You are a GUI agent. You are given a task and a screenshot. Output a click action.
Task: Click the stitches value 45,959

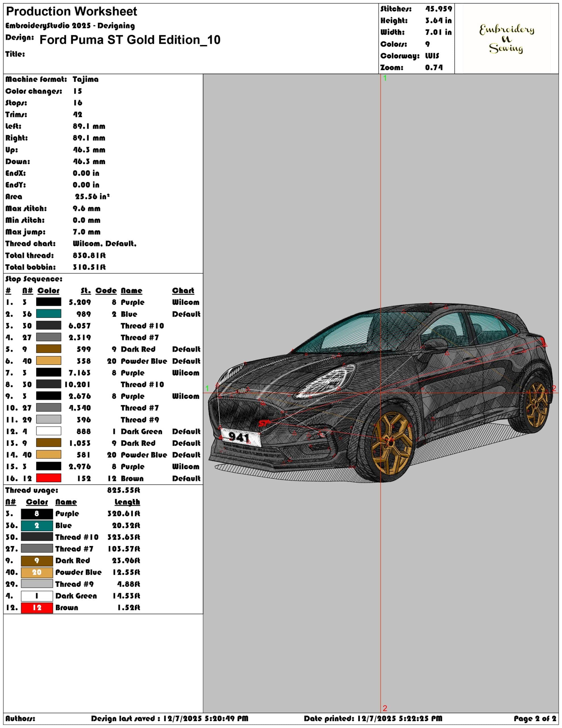(438, 9)
